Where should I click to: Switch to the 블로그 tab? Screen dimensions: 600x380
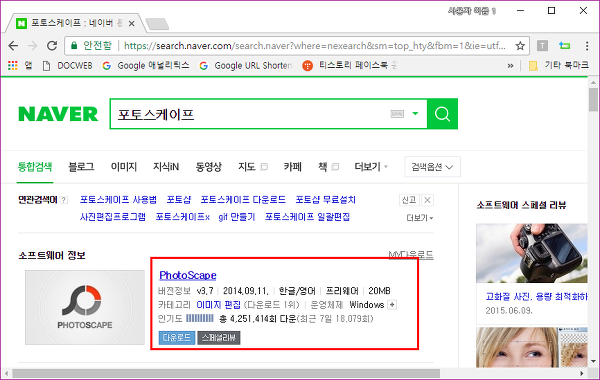(81, 167)
